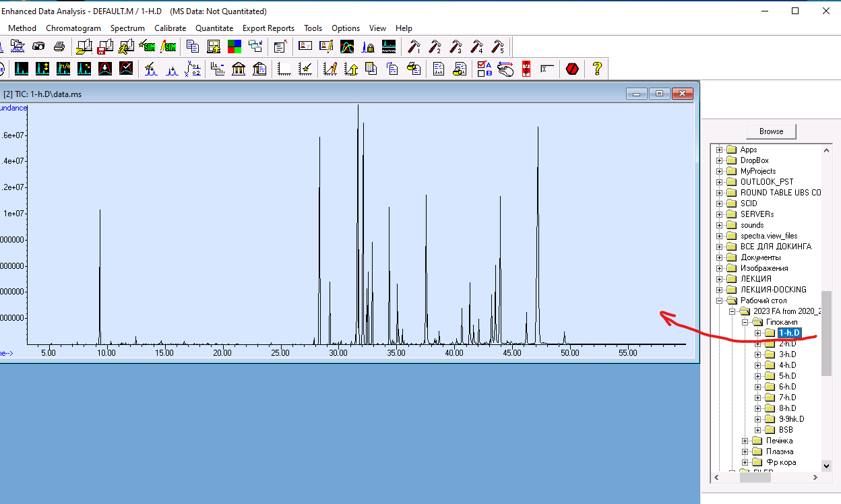
Task: Open the library search (bank) icon
Action: (x=238, y=68)
